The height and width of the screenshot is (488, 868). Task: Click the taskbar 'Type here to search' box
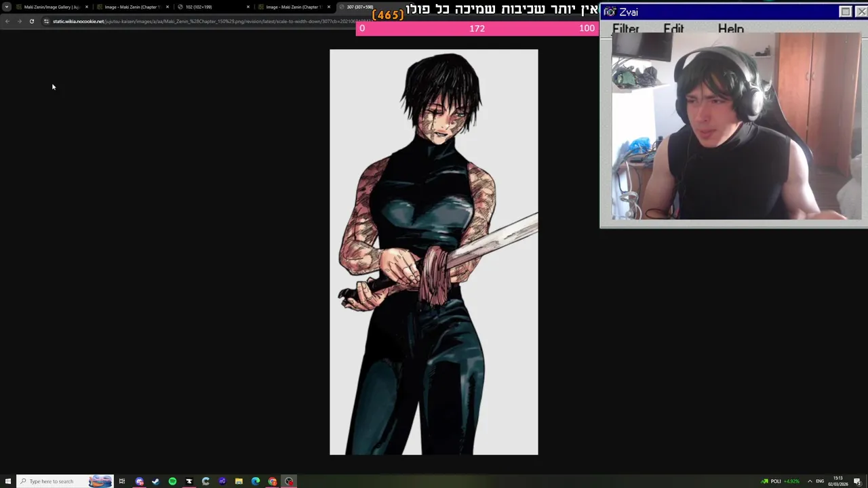64,481
